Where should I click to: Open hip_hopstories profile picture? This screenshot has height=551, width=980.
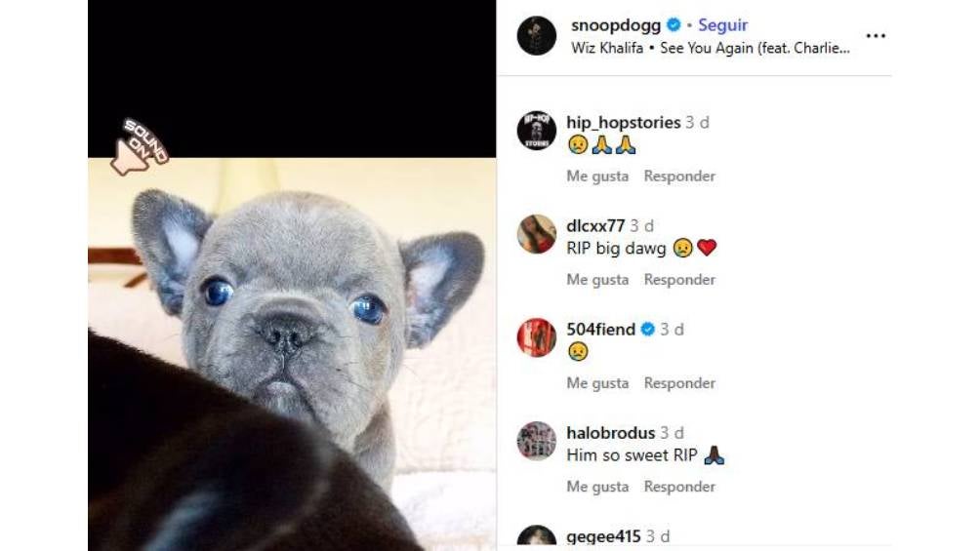point(536,131)
